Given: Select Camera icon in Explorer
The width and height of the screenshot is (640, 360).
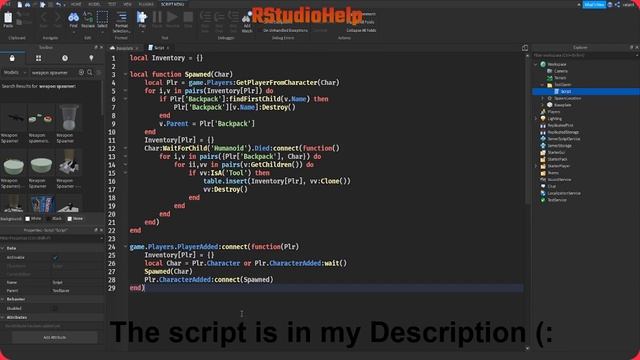Looking at the screenshot, I should click(x=549, y=71).
